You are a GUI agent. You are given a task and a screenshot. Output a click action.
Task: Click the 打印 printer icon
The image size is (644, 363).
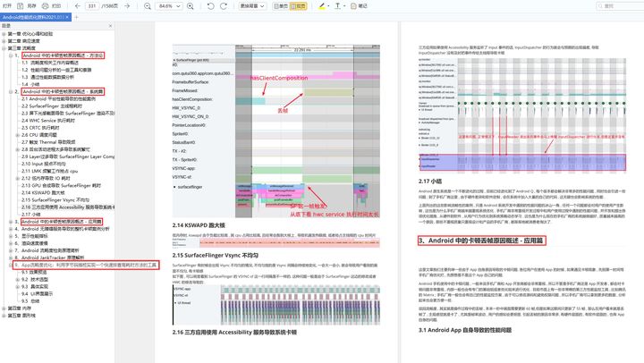point(46,6)
